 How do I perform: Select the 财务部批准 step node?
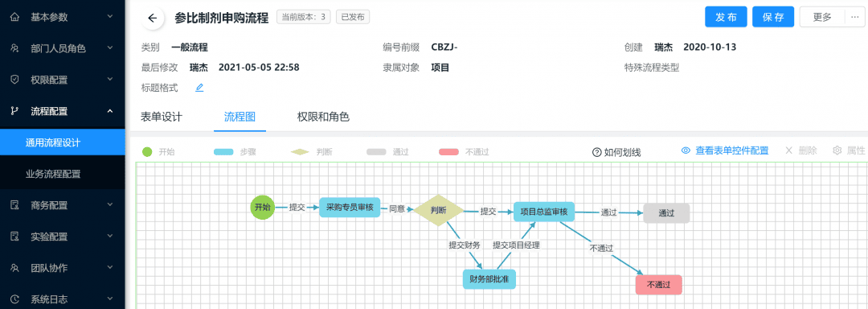pyautogui.click(x=489, y=279)
